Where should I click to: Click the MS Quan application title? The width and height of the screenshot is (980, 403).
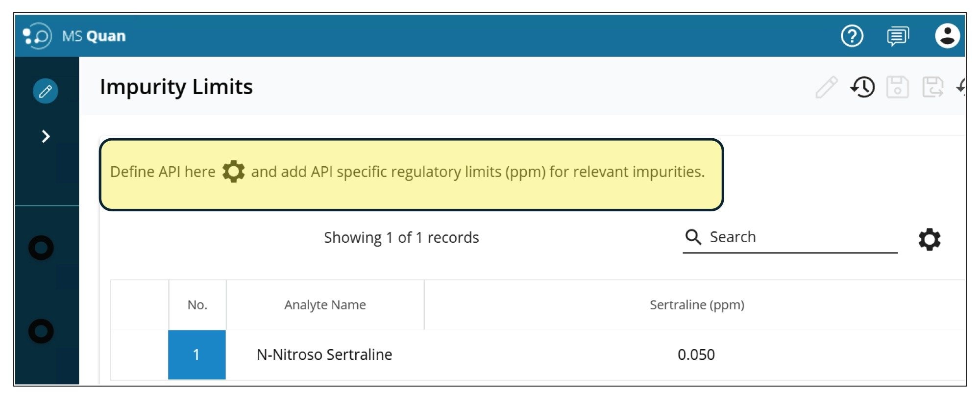(94, 36)
